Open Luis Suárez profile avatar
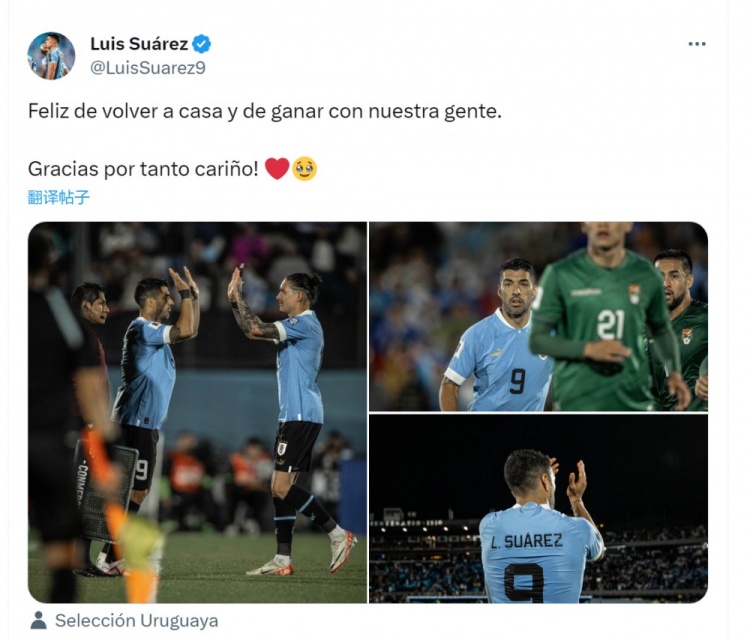 coord(51,56)
